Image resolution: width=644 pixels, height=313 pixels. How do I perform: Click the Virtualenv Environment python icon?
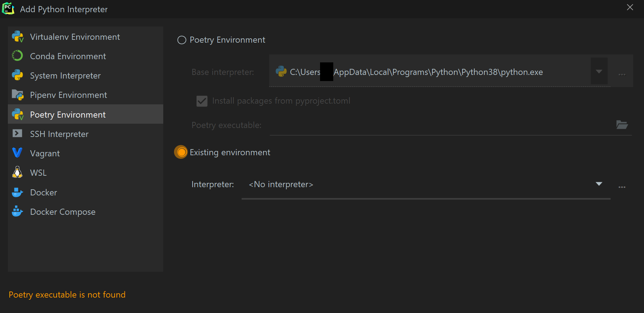click(x=18, y=37)
